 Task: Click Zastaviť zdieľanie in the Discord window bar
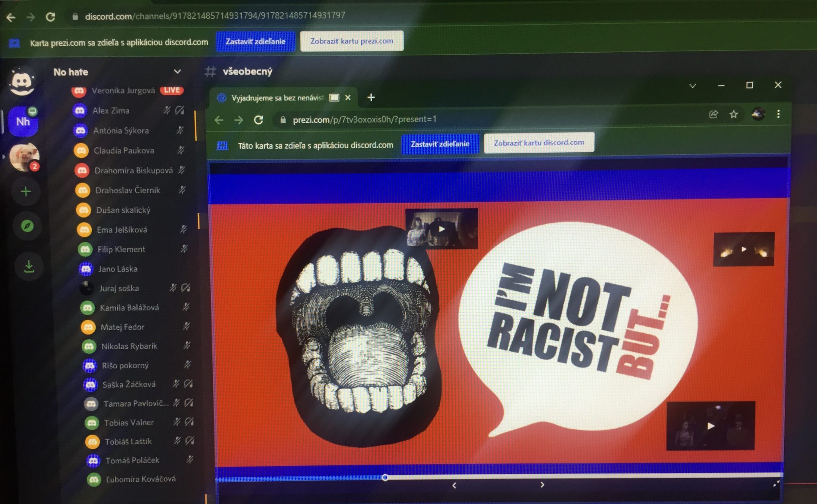(x=255, y=41)
